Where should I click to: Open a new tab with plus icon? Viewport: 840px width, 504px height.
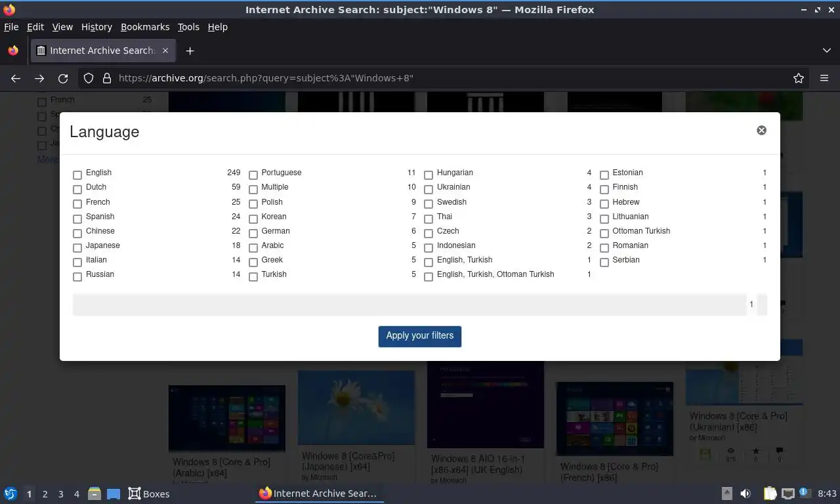(x=190, y=51)
